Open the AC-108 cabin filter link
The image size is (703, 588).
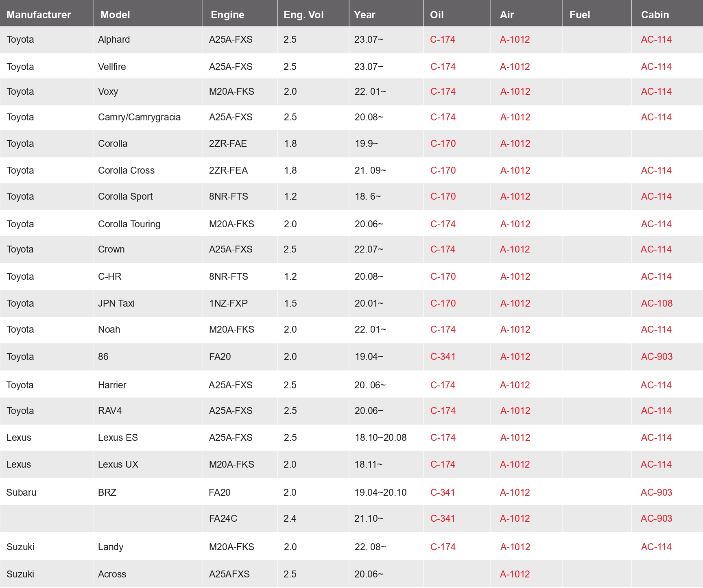coord(657,303)
